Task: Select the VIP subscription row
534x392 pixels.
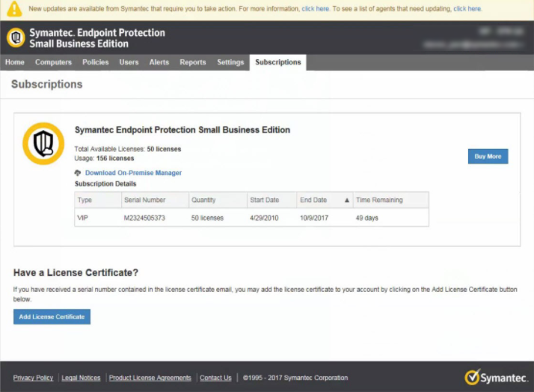Action: 251,218
